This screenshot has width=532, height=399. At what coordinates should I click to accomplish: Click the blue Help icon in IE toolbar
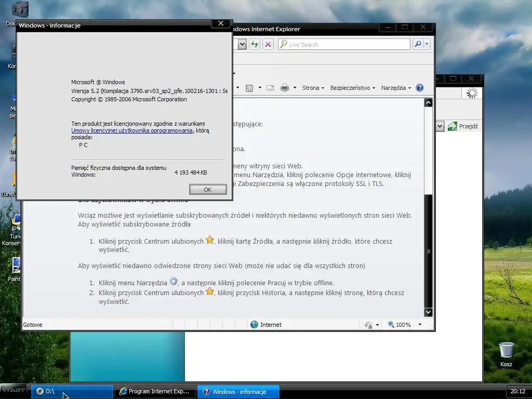[420, 88]
